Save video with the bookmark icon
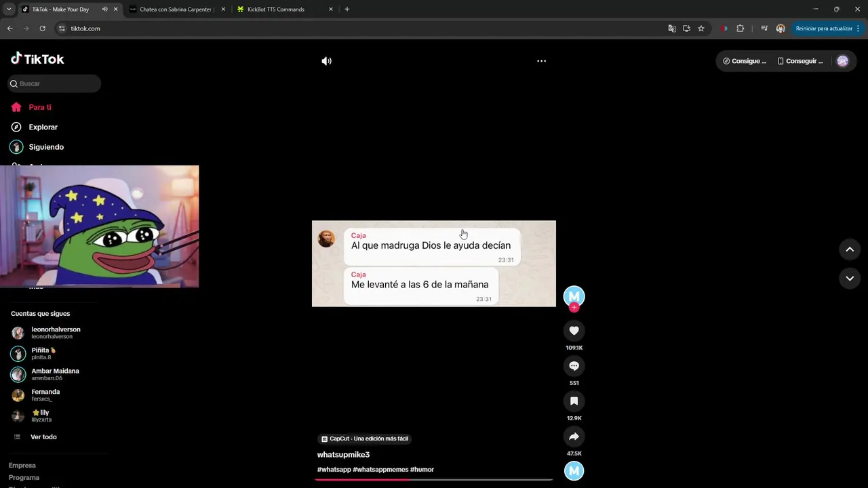 pyautogui.click(x=574, y=401)
